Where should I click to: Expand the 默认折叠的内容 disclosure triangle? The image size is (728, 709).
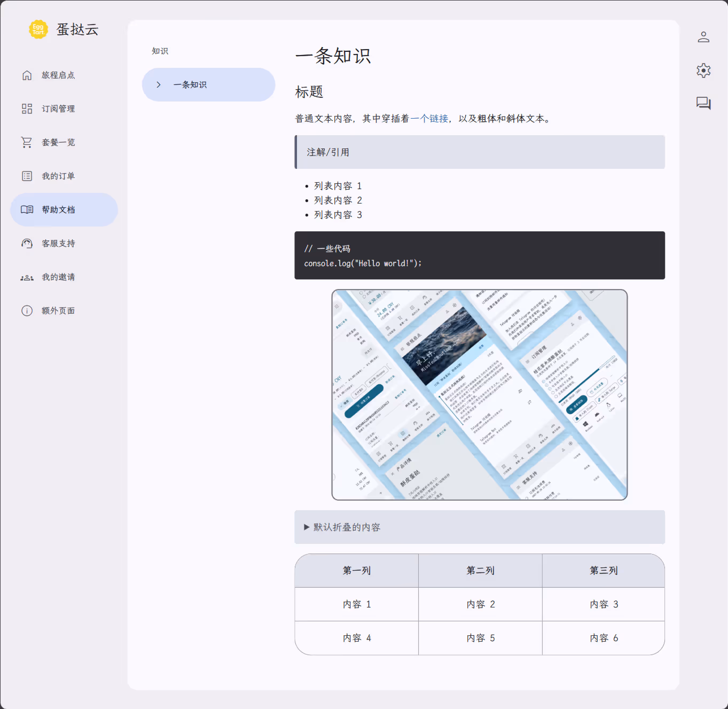coord(306,527)
